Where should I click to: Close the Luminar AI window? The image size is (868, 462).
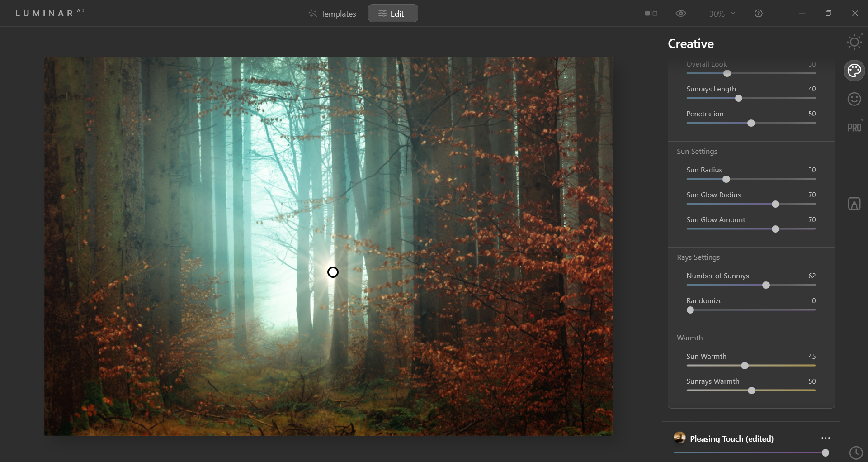coord(855,14)
